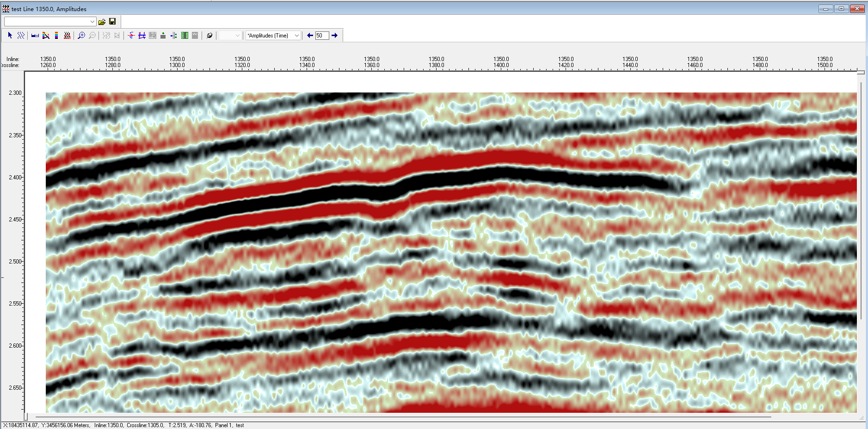
Task: Click the window title 'test Line 1350.0, Amplitudes'
Action: coord(49,9)
